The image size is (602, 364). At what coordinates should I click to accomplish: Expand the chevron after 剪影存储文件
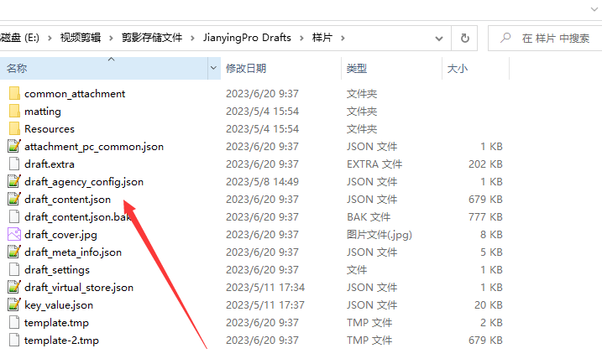[192, 38]
